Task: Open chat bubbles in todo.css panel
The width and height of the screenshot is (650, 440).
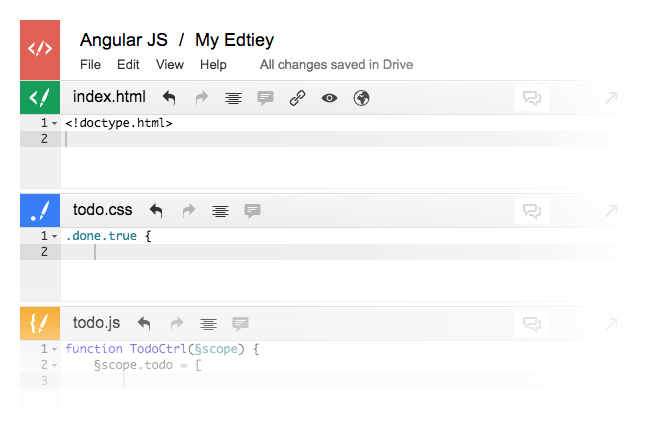Action: [x=532, y=211]
